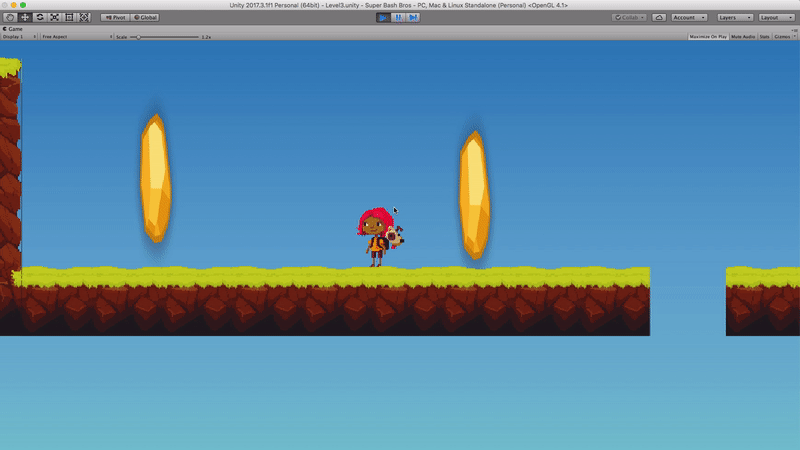Select the combined Transform tool
Image resolution: width=800 pixels, height=450 pixels.
click(x=84, y=17)
